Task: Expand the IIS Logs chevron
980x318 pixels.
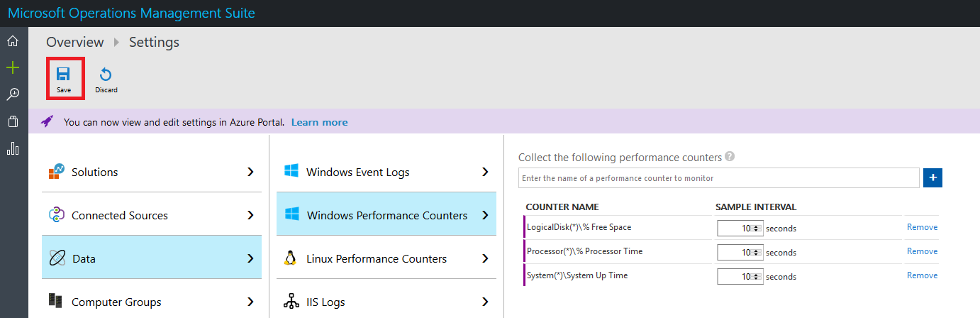Action: coord(485,302)
